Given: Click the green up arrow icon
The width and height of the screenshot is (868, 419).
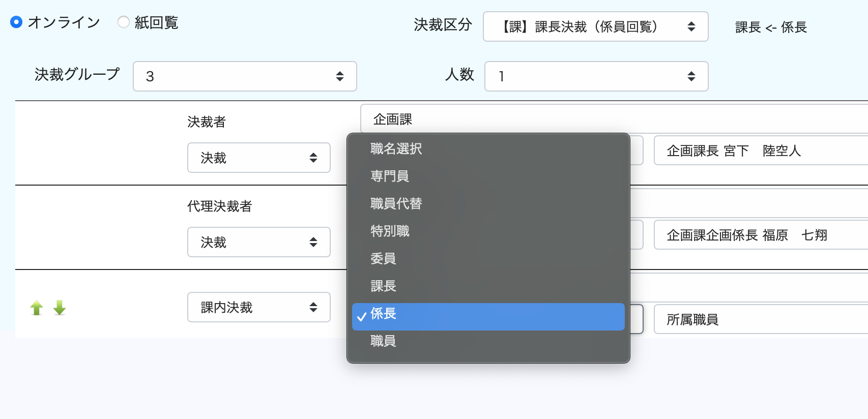Looking at the screenshot, I should [x=37, y=308].
